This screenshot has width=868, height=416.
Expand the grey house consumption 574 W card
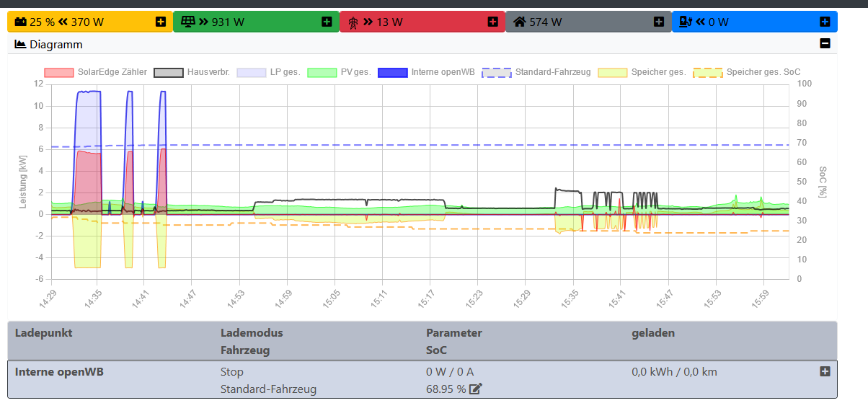[x=659, y=22]
